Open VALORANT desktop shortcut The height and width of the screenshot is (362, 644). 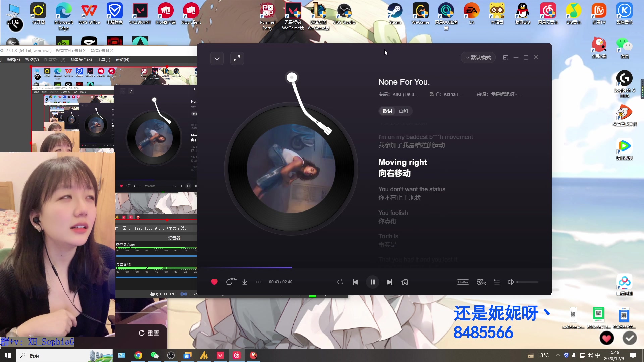140,14
